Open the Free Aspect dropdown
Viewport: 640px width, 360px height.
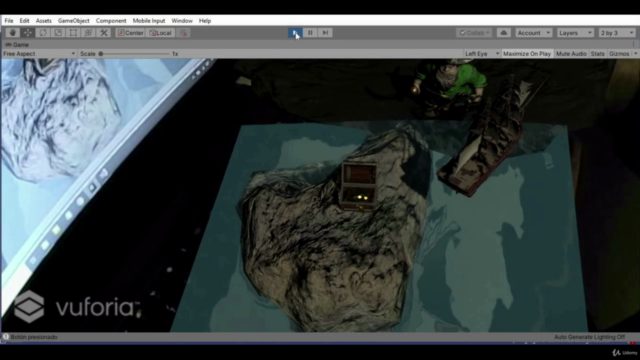[39, 53]
